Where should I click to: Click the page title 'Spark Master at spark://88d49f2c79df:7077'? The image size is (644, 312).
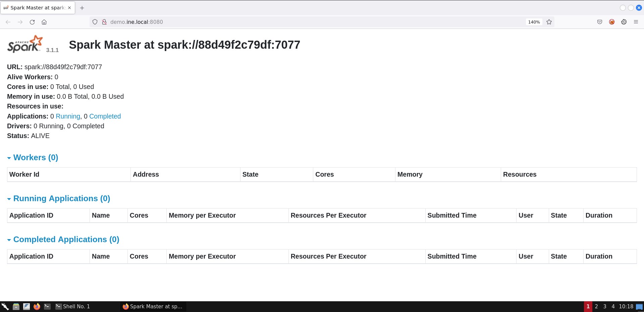tap(184, 45)
